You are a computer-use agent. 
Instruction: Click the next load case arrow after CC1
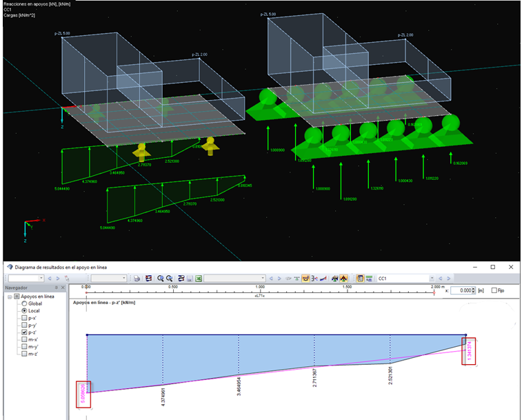449,278
